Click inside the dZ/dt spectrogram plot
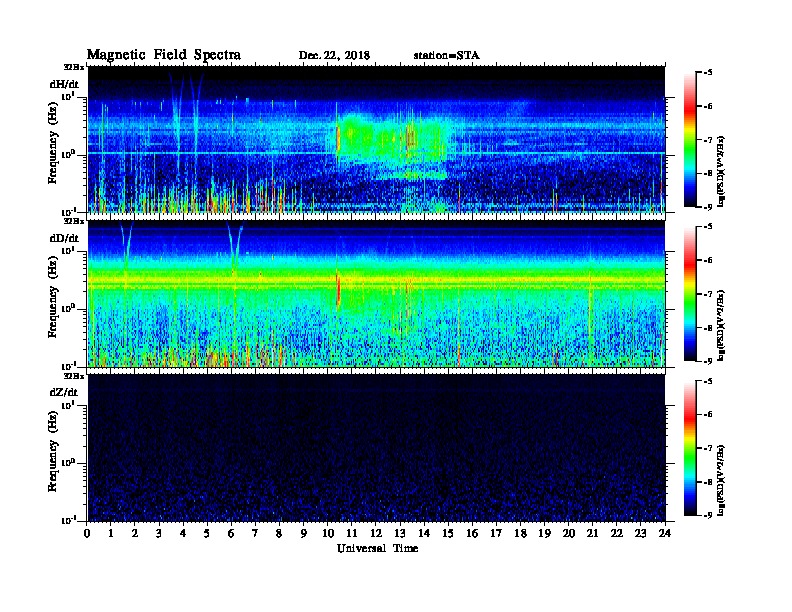The image size is (792, 612). coord(376,447)
